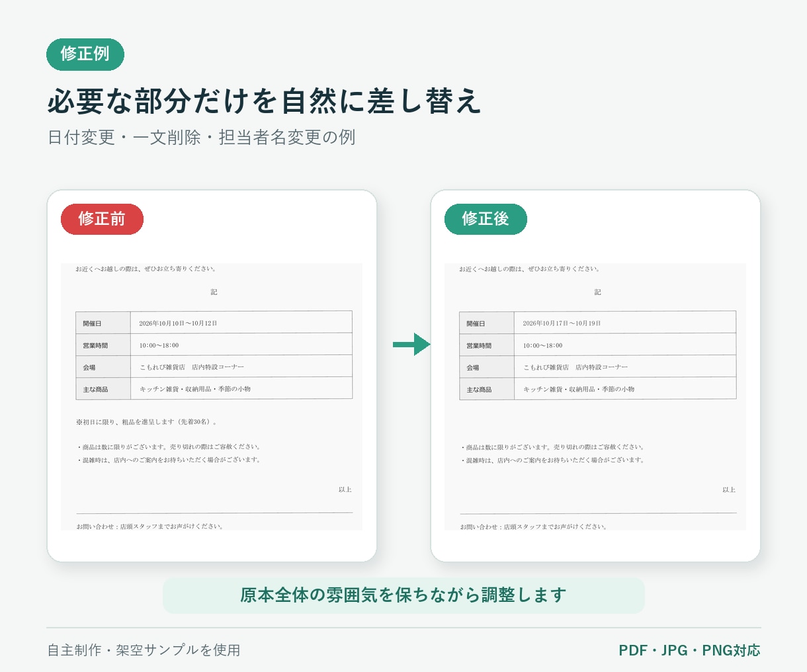This screenshot has height=672, width=807.
Task: Select the 修正後 green label
Action: [486, 219]
